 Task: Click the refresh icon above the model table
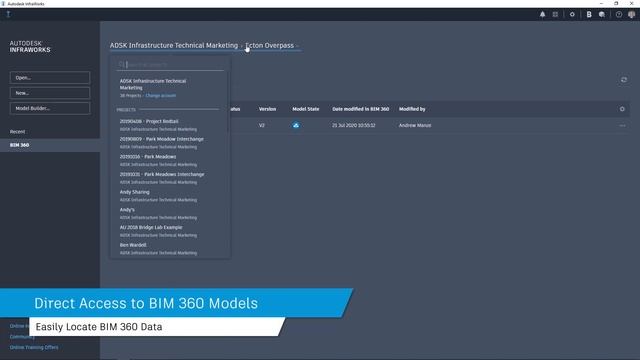pos(624,80)
